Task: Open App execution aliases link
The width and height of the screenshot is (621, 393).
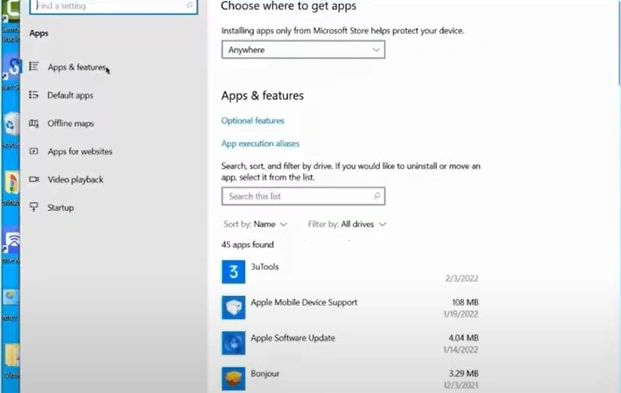Action: tap(260, 143)
